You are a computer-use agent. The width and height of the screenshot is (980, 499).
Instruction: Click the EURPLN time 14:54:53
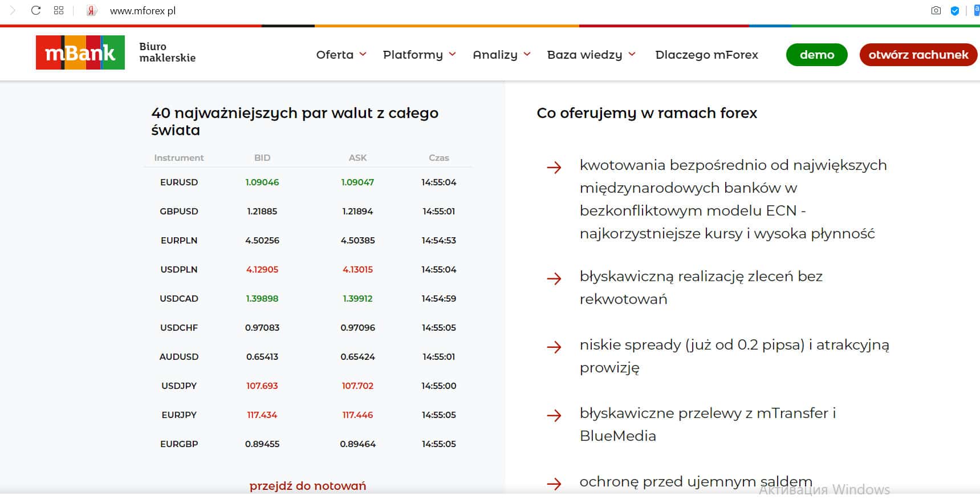tap(439, 241)
